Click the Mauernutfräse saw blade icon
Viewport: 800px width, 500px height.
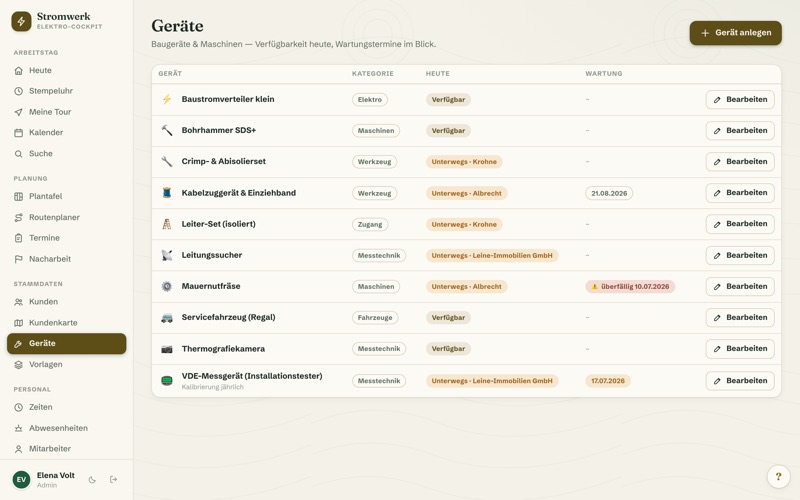pyautogui.click(x=167, y=287)
